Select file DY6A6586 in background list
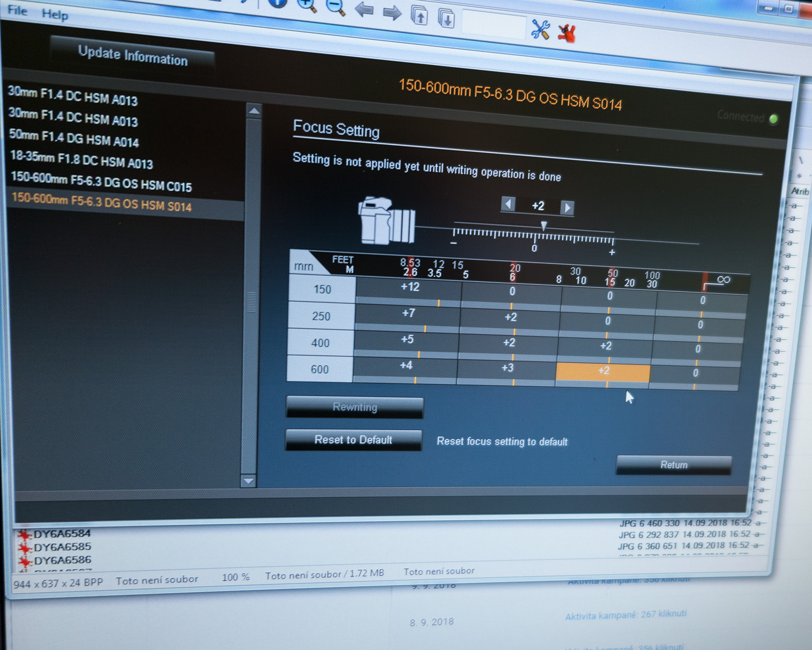Viewport: 812px width, 650px height. (x=63, y=560)
